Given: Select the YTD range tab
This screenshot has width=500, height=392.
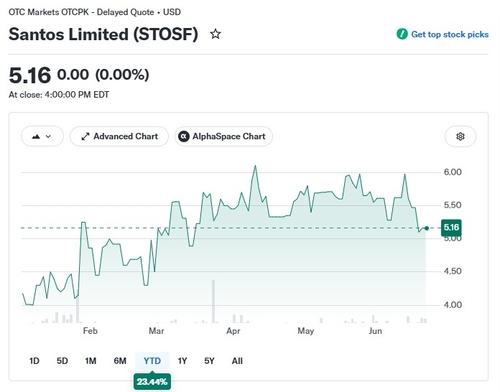Looking at the screenshot, I should point(152,361).
